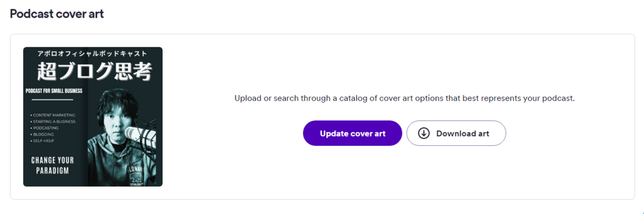Open the podcast cover art thumbnail

tap(93, 117)
